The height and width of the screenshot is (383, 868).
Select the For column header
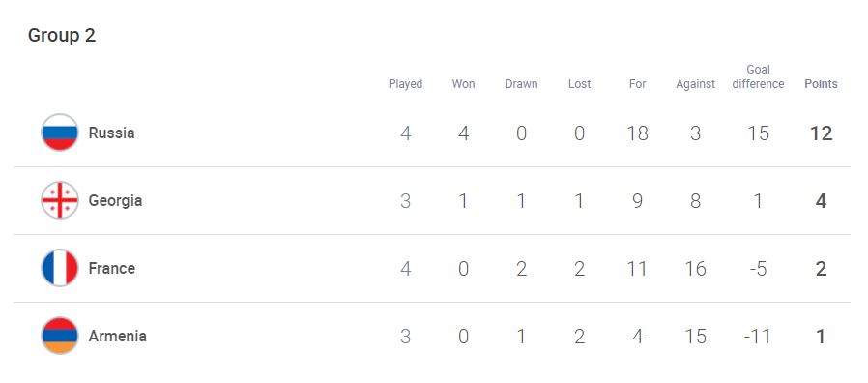(637, 84)
